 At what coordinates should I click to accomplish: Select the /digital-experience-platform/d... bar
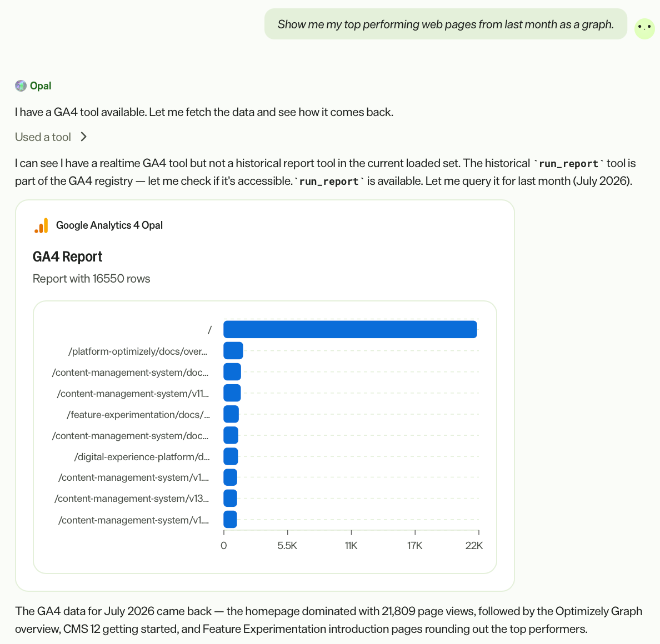(x=231, y=456)
